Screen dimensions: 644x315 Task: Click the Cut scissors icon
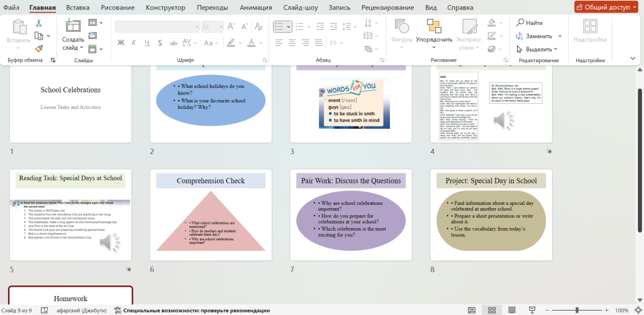click(x=39, y=23)
